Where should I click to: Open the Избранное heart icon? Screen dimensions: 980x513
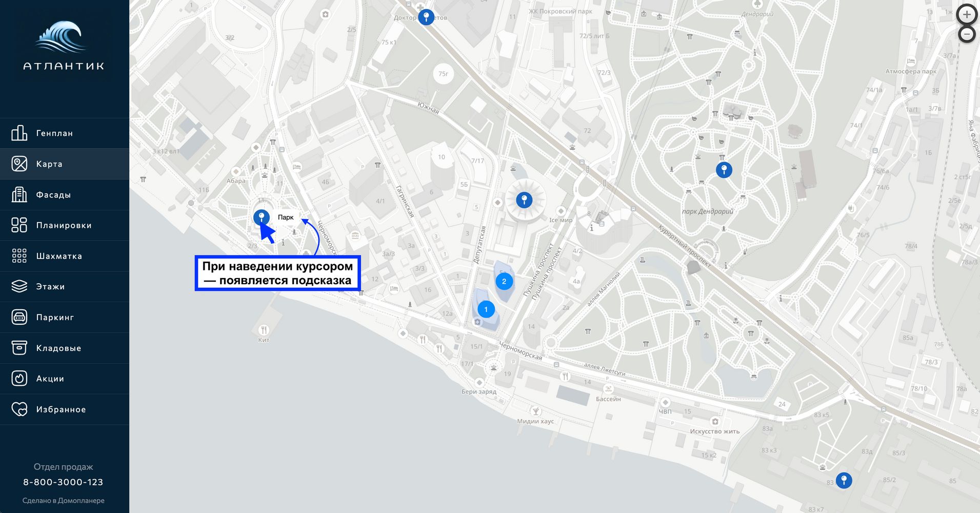[19, 409]
